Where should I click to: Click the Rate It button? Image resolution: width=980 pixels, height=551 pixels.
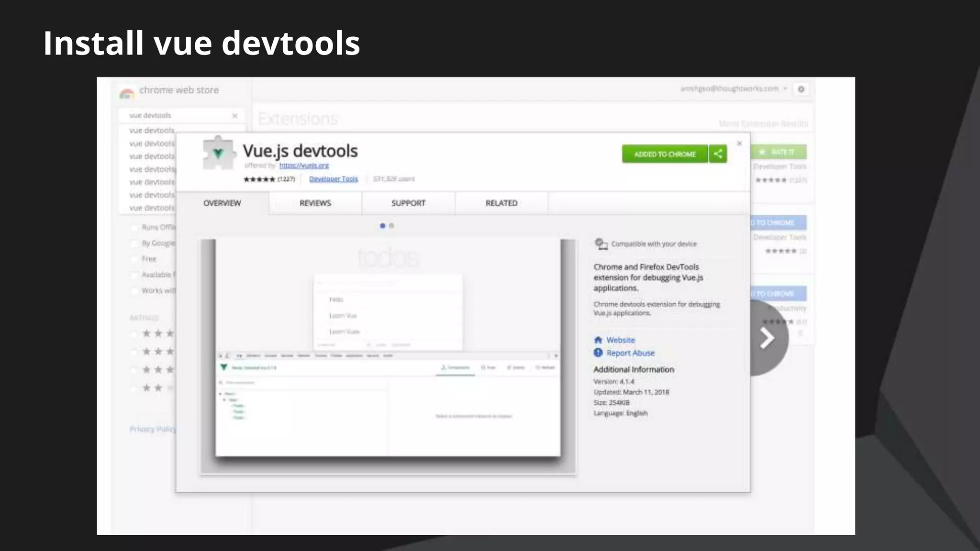(779, 152)
